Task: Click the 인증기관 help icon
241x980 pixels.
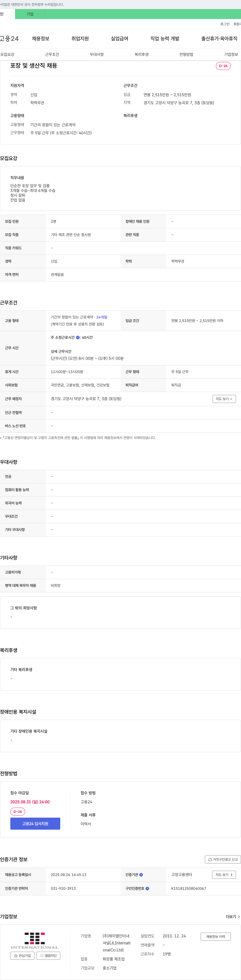Action: point(141,875)
